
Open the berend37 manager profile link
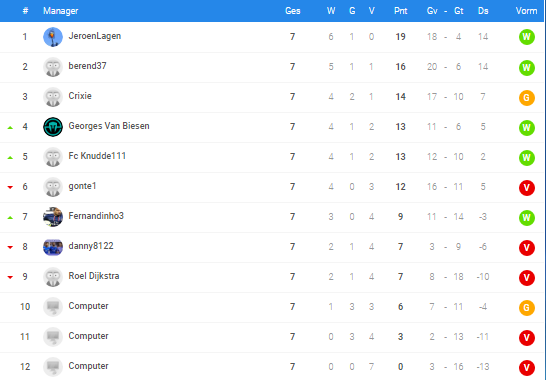pos(87,66)
